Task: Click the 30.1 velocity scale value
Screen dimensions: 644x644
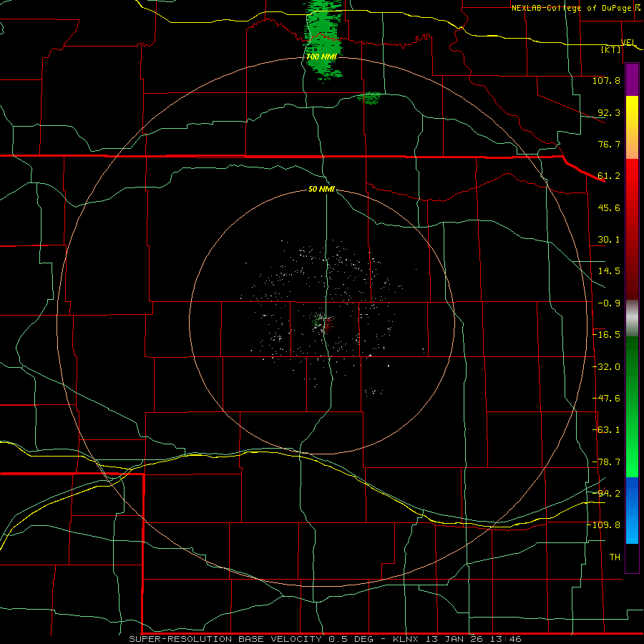Action: [x=609, y=240]
